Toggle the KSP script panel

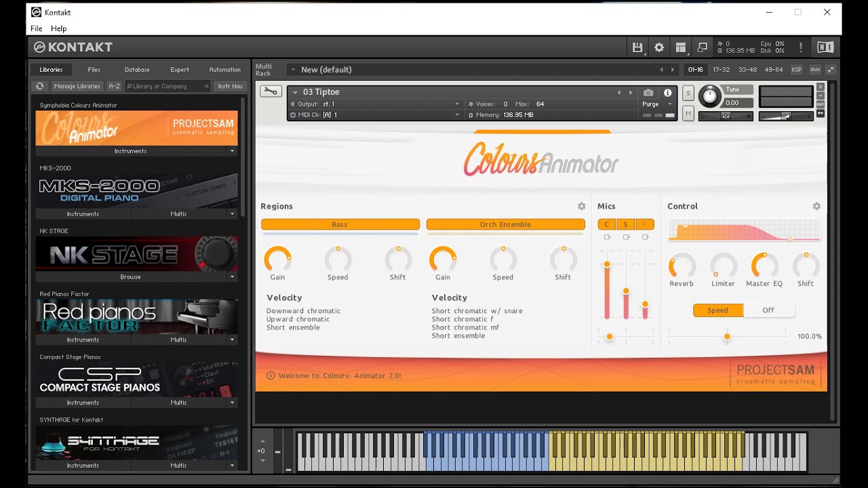click(797, 69)
